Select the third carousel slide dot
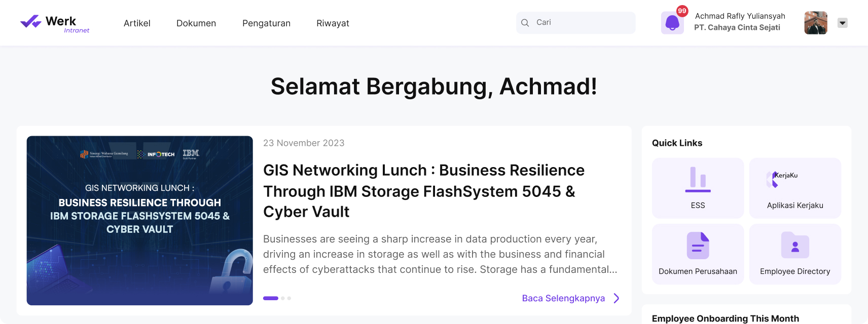 coord(289,298)
